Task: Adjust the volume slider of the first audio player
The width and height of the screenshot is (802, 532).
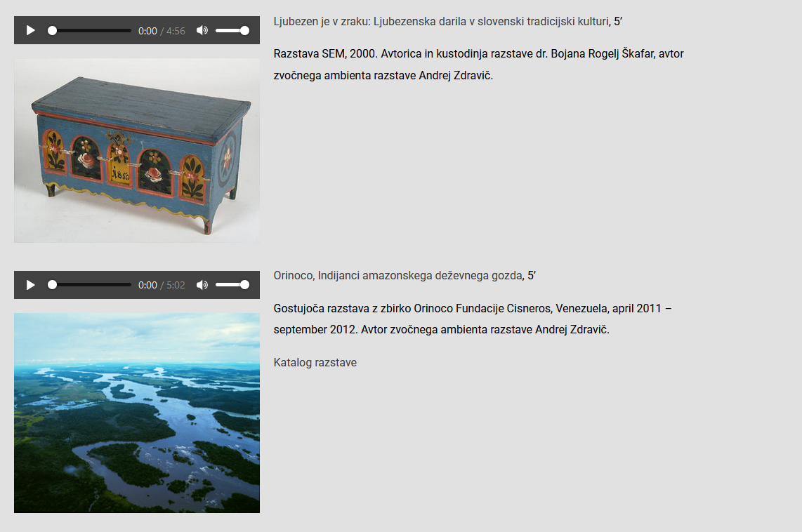Action: click(232, 30)
